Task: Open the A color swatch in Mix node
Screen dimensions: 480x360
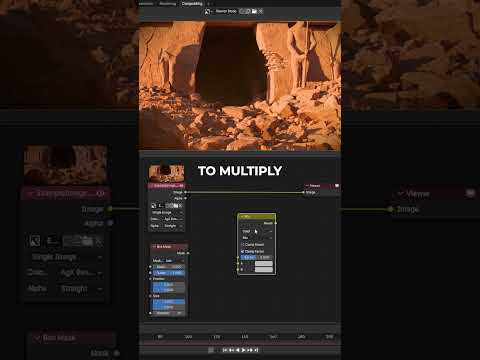Action: click(264, 263)
